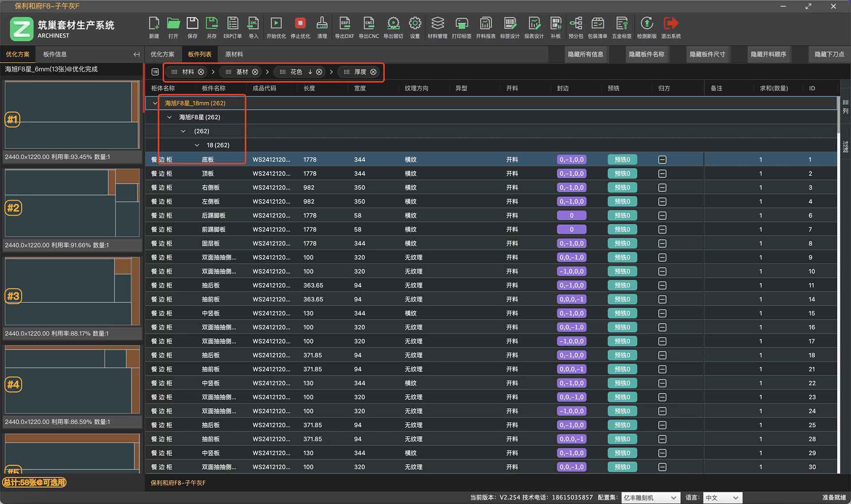Remove the 基材 grouping chip
This screenshot has height=504, width=851.
255,72
